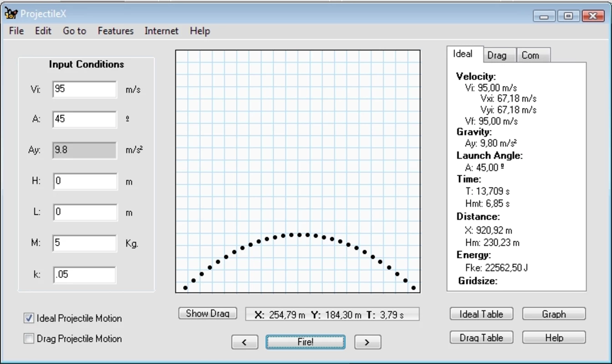Image resolution: width=612 pixels, height=364 pixels.
Task: Click the 'Vyi: 67,18 m/s' value
Action: coord(508,110)
